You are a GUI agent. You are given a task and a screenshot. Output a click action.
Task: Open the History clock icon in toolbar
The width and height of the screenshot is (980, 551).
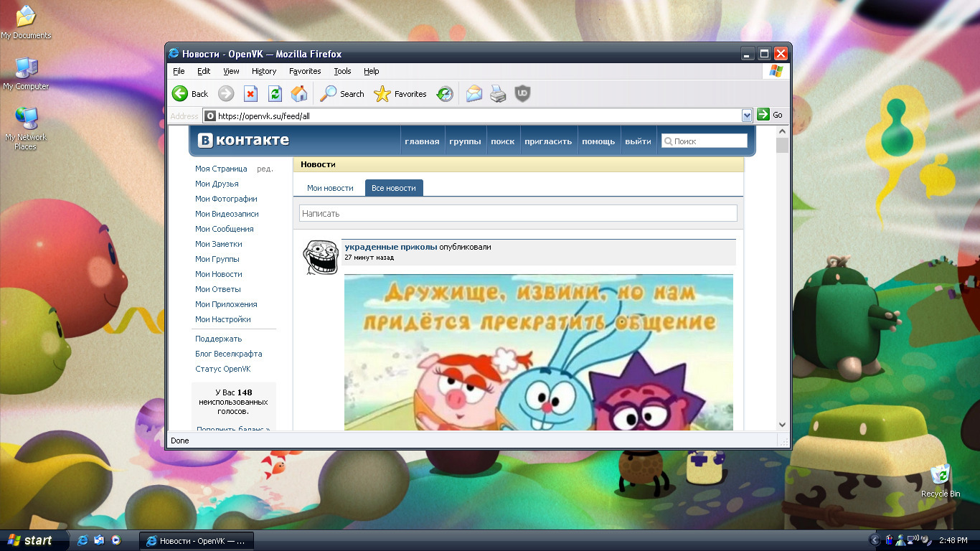click(446, 94)
